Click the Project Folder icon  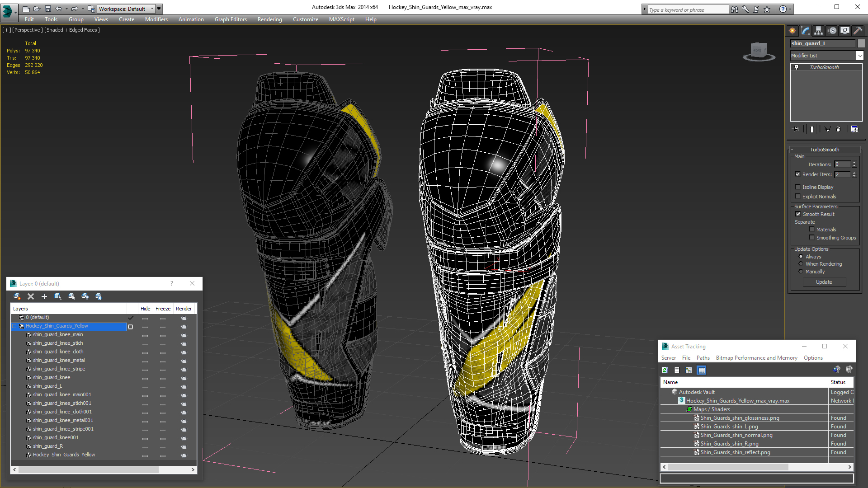[91, 9]
